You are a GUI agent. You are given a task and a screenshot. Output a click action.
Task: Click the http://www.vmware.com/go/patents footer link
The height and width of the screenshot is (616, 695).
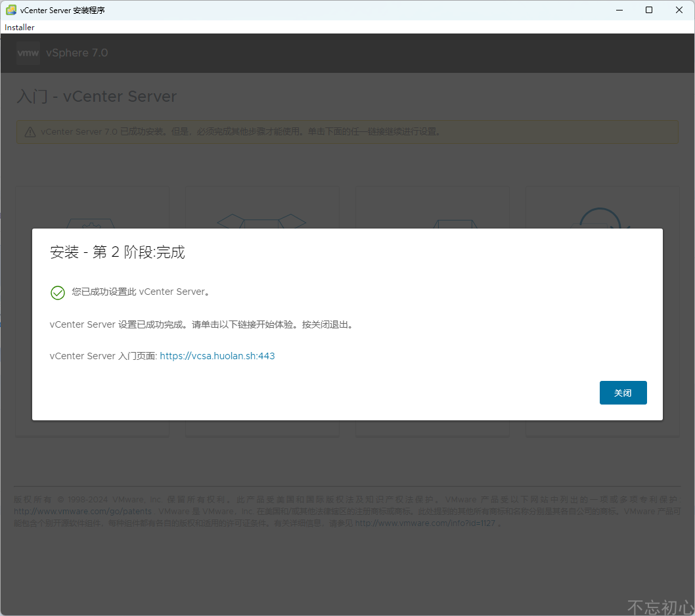(x=83, y=511)
